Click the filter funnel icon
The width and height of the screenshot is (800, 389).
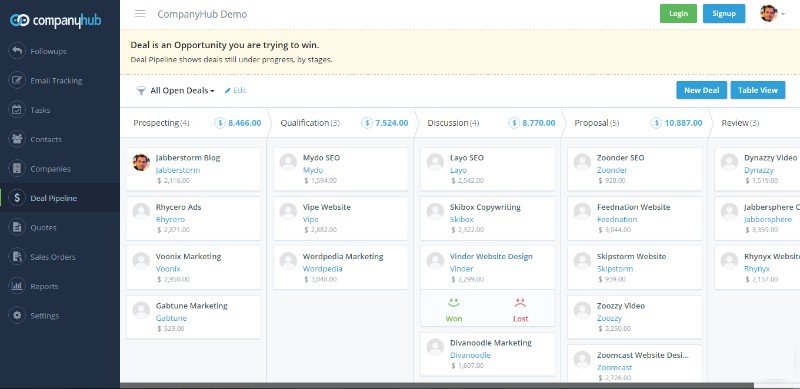tap(141, 91)
